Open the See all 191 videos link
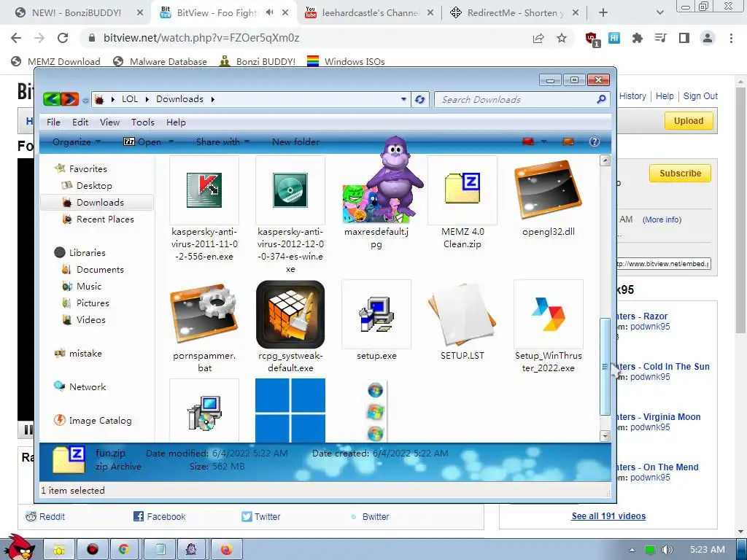The width and height of the screenshot is (747, 560). click(608, 516)
